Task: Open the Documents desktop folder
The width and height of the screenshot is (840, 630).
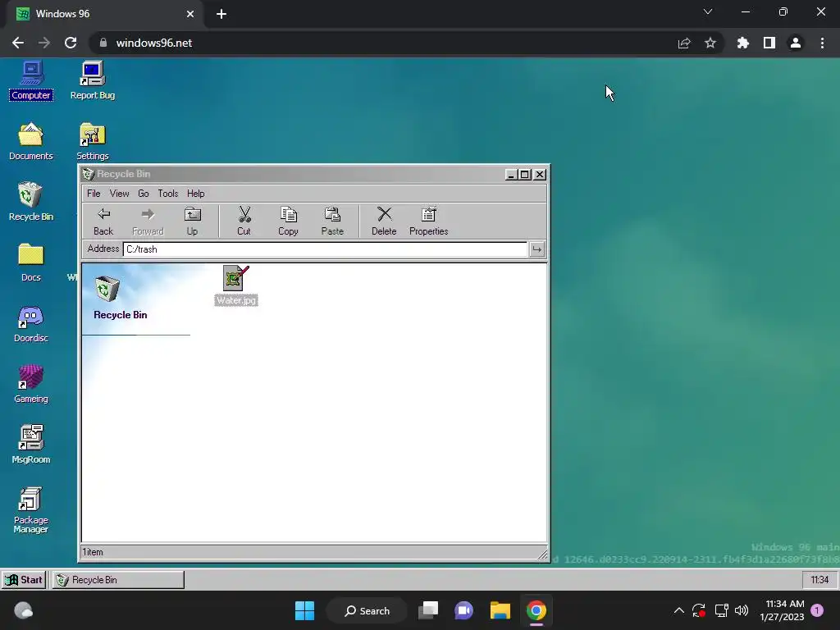Action: coord(31,141)
